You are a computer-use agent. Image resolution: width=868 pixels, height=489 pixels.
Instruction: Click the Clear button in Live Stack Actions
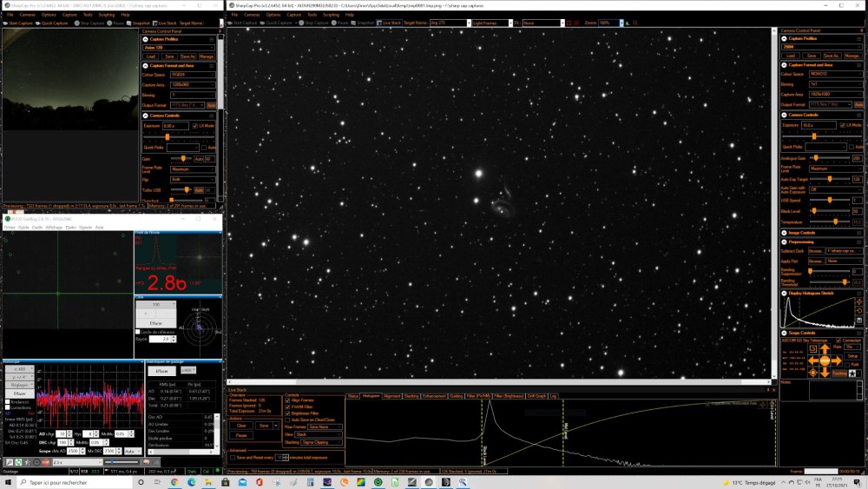241,426
